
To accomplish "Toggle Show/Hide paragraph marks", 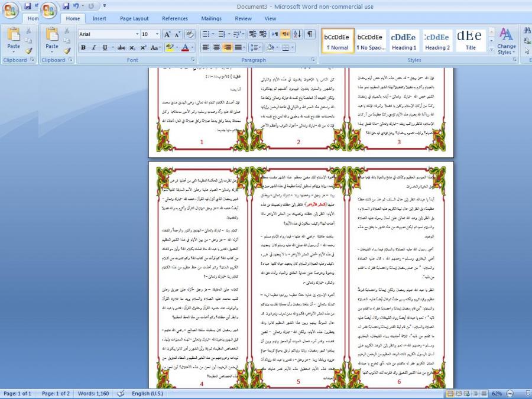I will tap(310, 34).
